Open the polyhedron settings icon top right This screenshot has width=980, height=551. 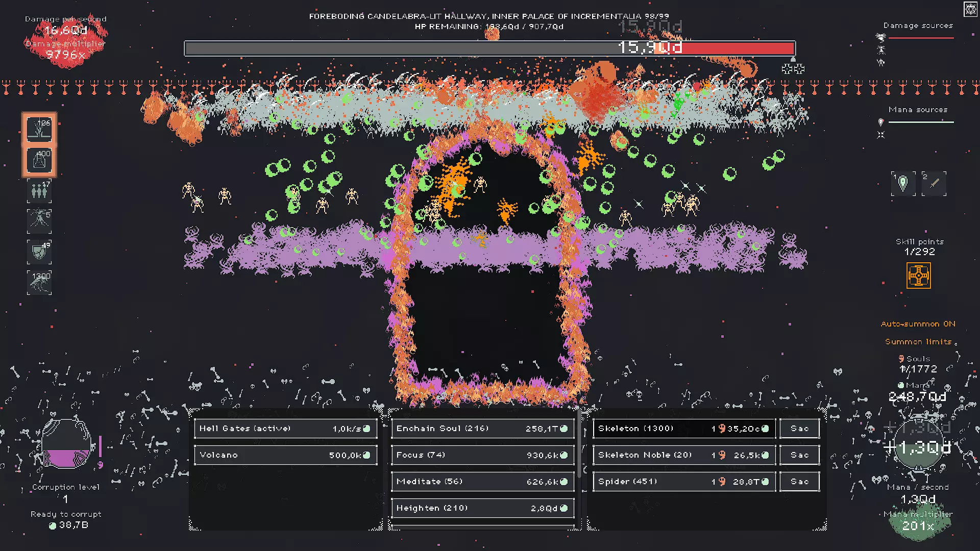[x=970, y=9]
